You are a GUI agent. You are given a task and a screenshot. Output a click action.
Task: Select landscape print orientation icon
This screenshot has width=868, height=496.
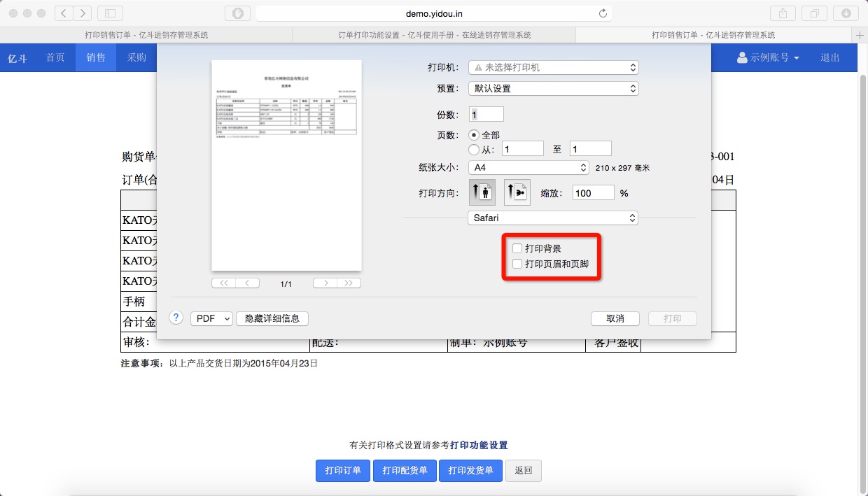(517, 192)
